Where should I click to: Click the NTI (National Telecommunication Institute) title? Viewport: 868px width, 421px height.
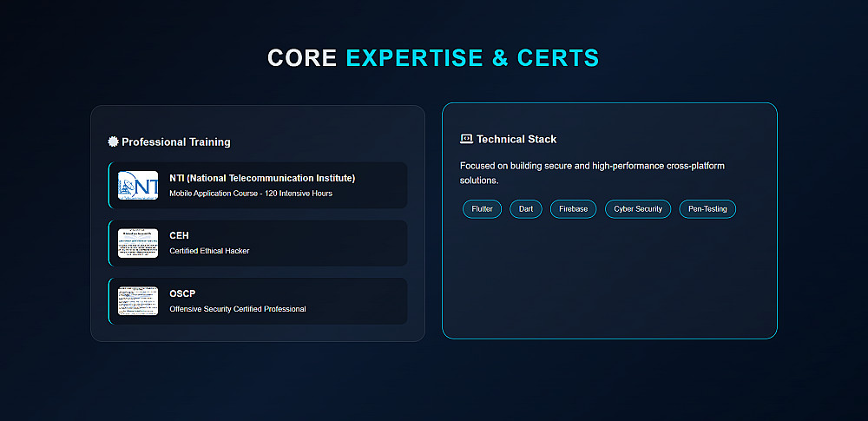tap(262, 178)
